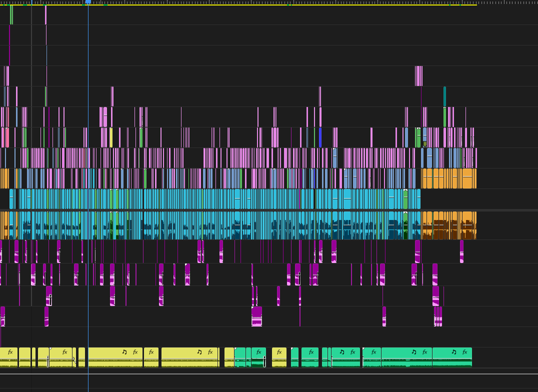Click the music note icon on the last long yellow music clip
Screen dimensions: 538x392
pos(199,352)
